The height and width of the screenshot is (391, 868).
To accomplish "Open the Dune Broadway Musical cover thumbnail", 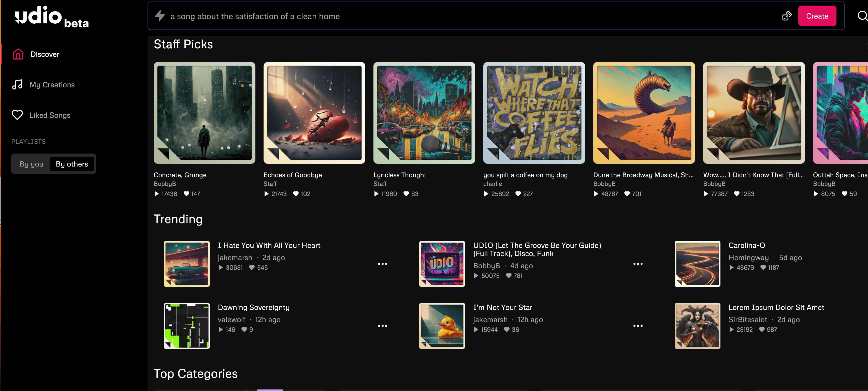I will 644,113.
